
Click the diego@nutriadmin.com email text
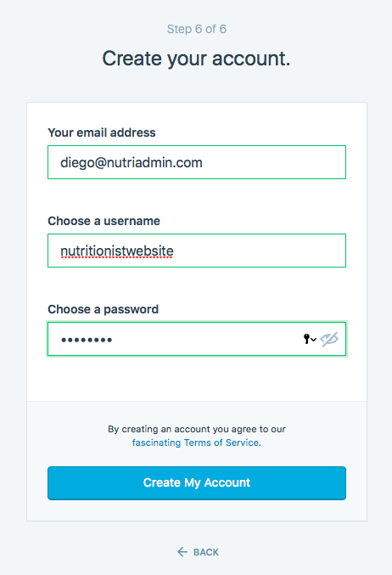[x=132, y=162]
